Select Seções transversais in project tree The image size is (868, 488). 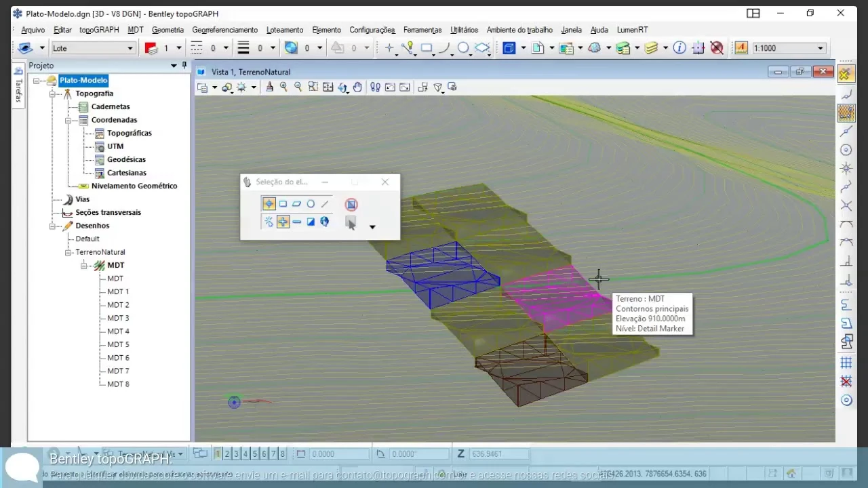(x=108, y=212)
